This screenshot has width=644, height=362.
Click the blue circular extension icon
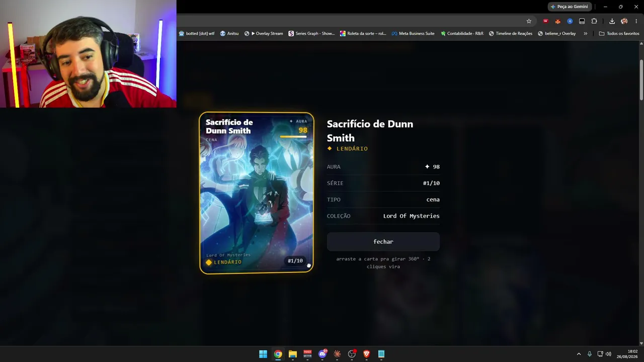(570, 21)
